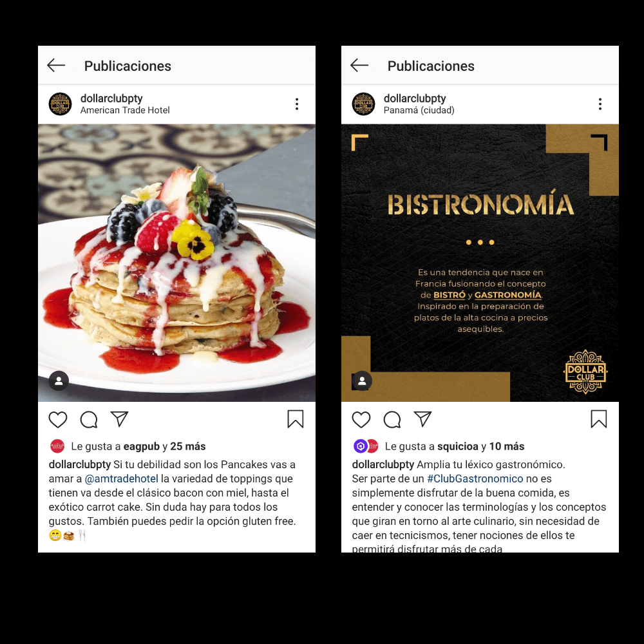
Task: Open comments on the Bistronomía post
Action: click(x=392, y=419)
